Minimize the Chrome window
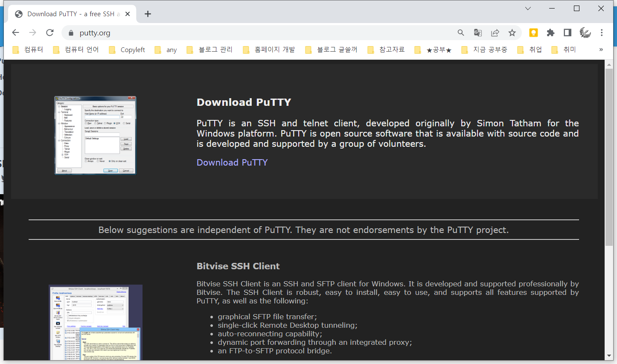617x364 pixels. tap(552, 9)
